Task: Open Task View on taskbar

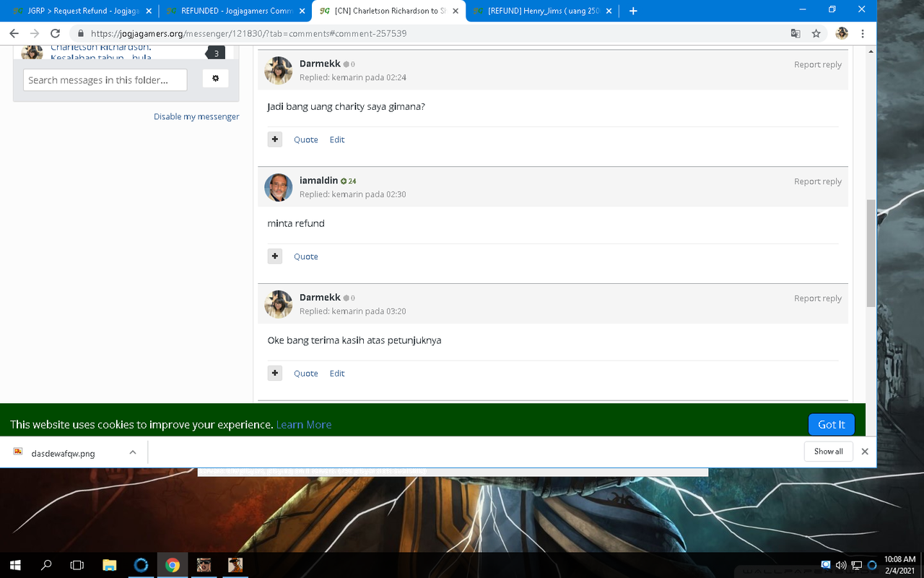Action: point(77,565)
